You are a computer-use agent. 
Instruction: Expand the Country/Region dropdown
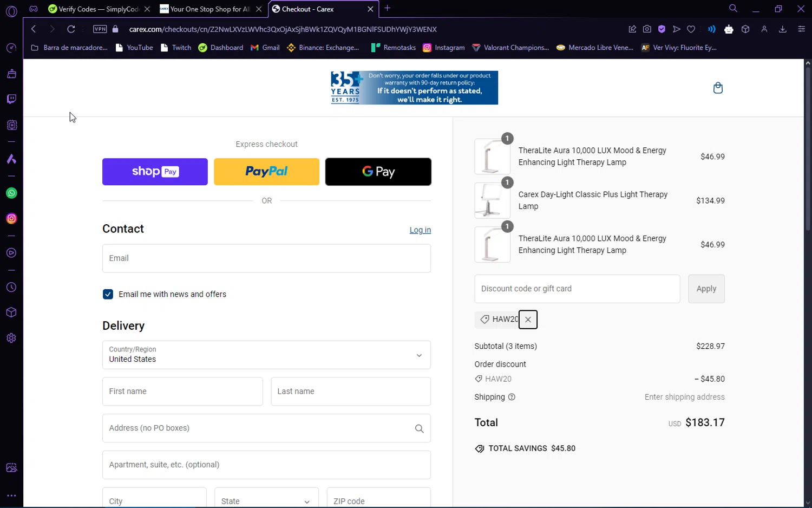[266, 355]
